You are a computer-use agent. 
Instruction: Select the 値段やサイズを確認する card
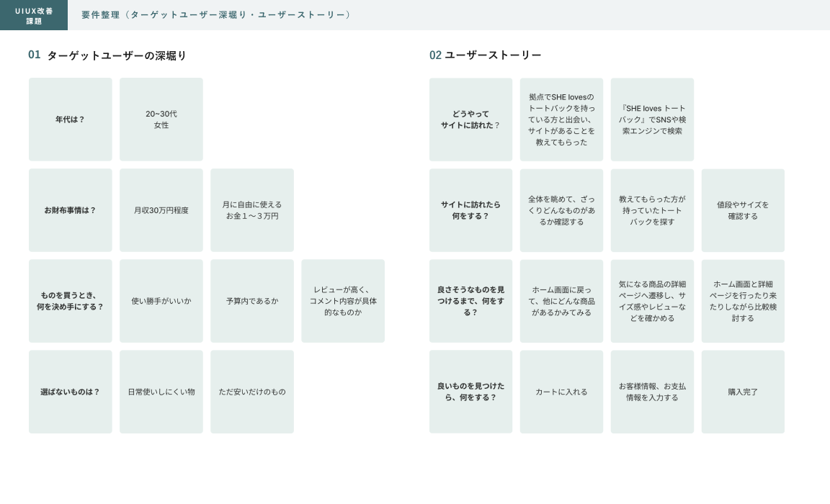[x=743, y=210]
